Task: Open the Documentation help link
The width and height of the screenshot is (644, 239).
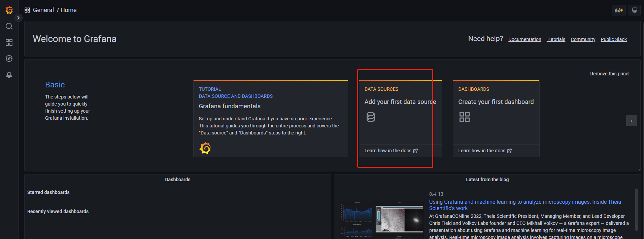Action: [x=525, y=39]
